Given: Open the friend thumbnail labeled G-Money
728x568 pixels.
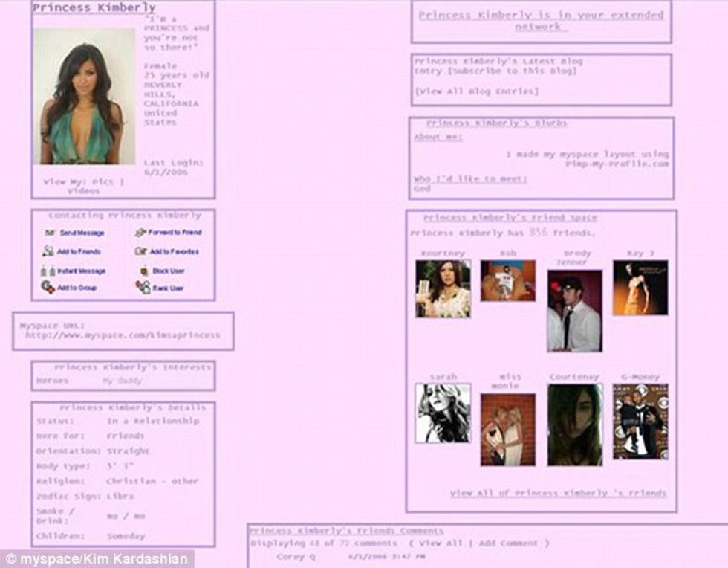Looking at the screenshot, I should (640, 421).
